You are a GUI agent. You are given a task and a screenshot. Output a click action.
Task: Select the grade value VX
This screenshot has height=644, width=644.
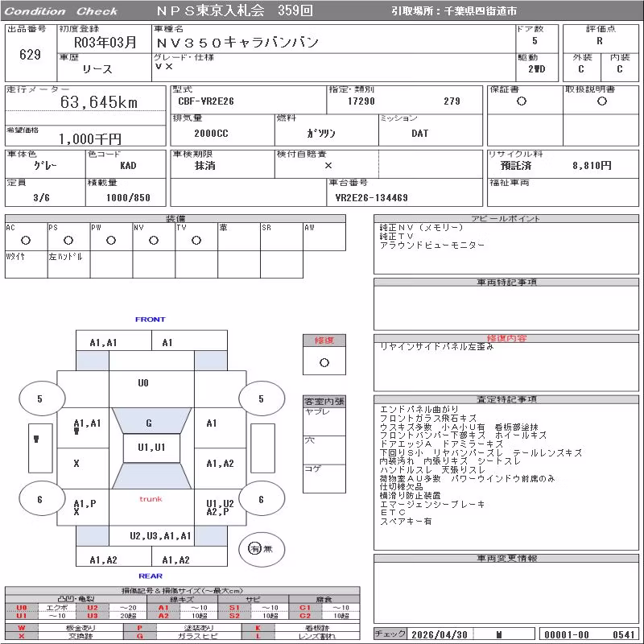pos(164,66)
